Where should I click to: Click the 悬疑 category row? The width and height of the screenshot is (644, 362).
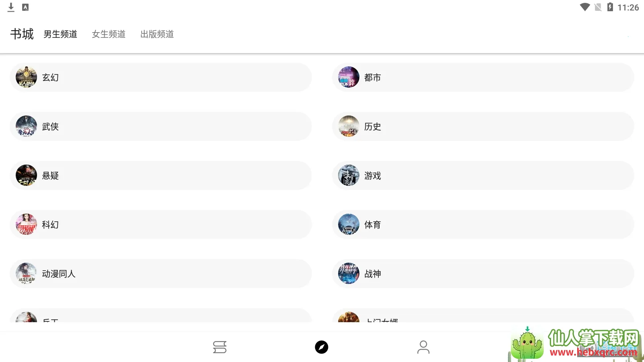[161, 175]
